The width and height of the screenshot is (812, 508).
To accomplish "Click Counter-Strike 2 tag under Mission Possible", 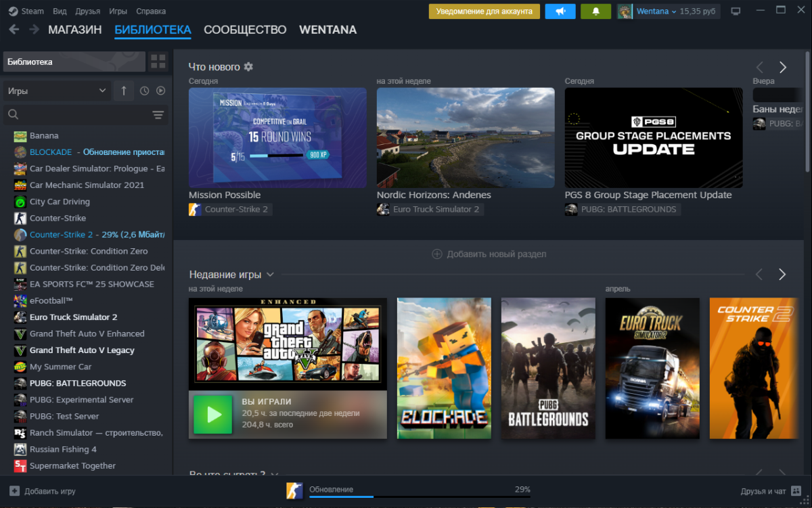I will [230, 210].
